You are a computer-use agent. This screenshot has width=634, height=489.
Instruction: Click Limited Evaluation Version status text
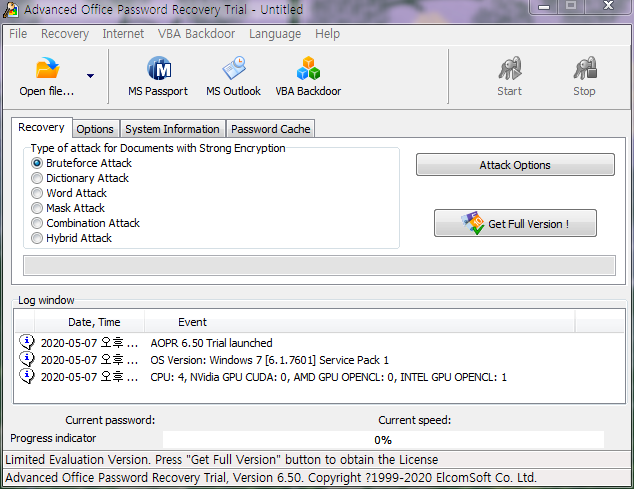[x=222, y=459]
